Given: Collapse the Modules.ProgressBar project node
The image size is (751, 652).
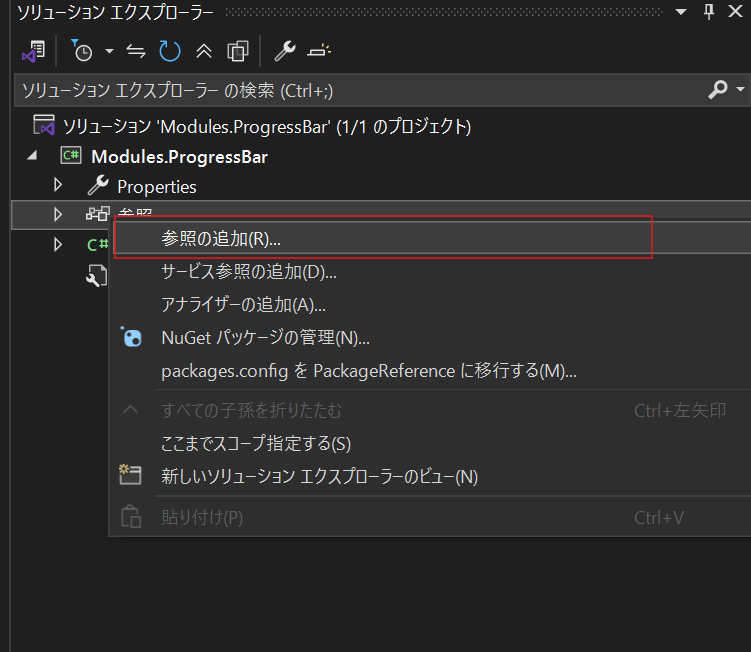Looking at the screenshot, I should click(x=32, y=156).
